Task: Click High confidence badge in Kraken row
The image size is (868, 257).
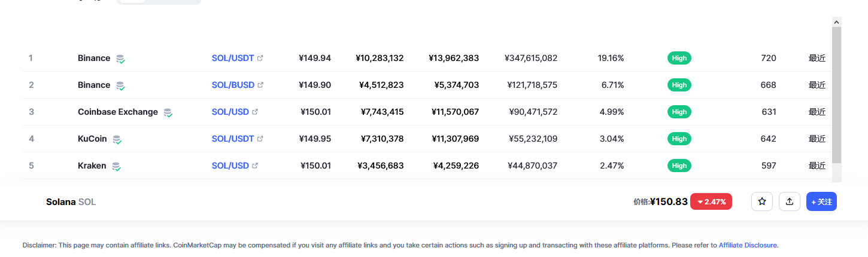Action: 679,166
